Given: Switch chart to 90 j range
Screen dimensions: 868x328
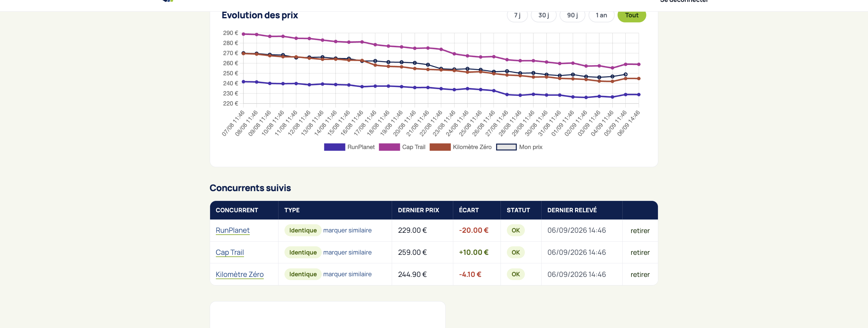Looking at the screenshot, I should (x=572, y=15).
